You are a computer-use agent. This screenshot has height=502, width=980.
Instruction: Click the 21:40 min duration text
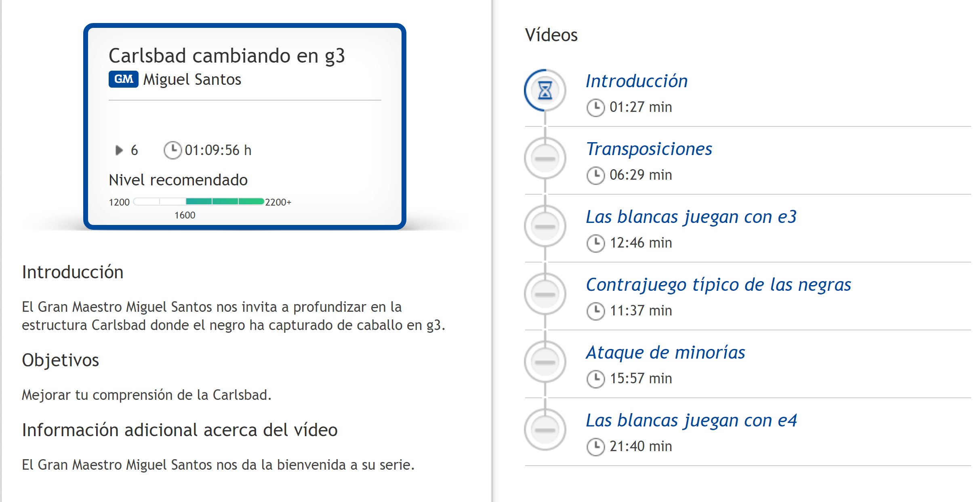[x=641, y=447]
